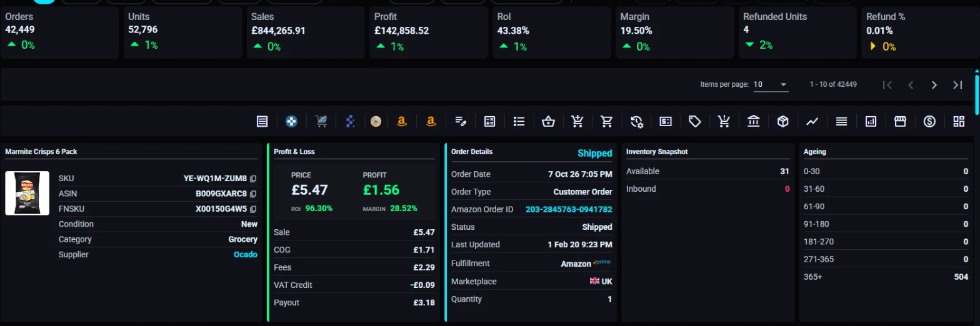This screenshot has width=980, height=326.
Task: Click the Shipped status label in Order Details
Action: tap(595, 153)
